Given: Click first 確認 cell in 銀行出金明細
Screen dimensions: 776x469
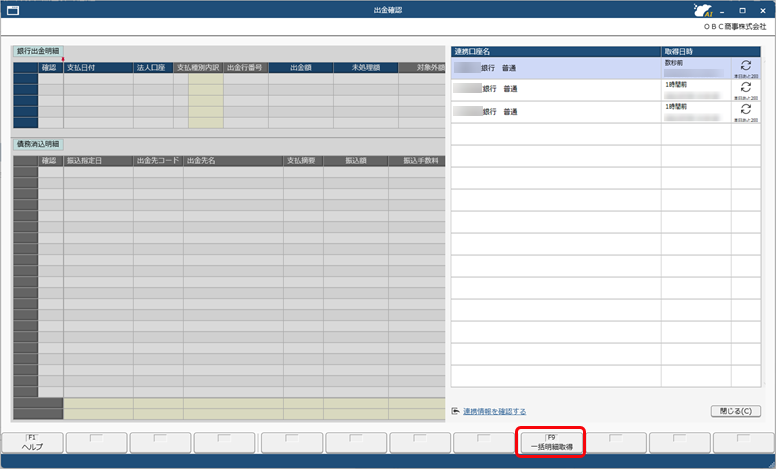Looking at the screenshot, I should 50,79.
